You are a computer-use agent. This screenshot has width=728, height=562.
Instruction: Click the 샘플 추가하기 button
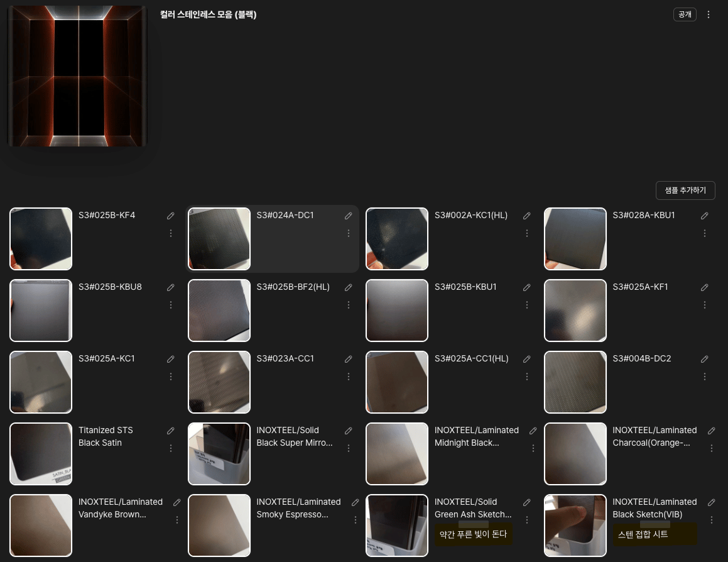685,190
